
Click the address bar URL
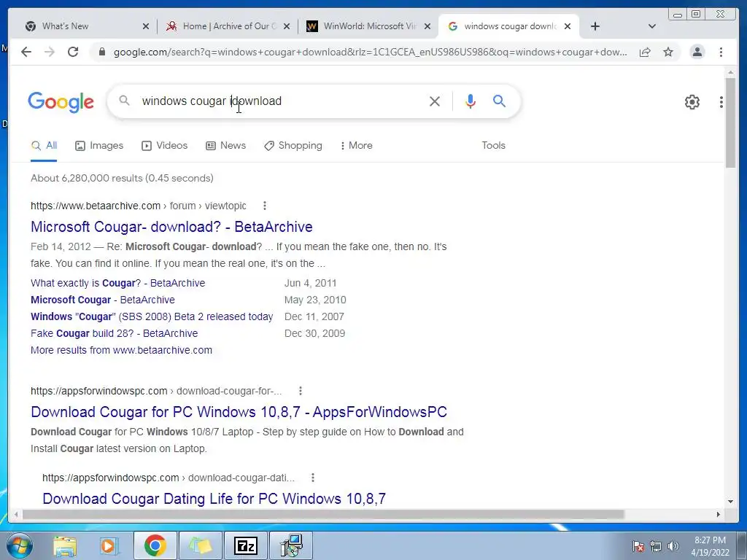point(370,52)
